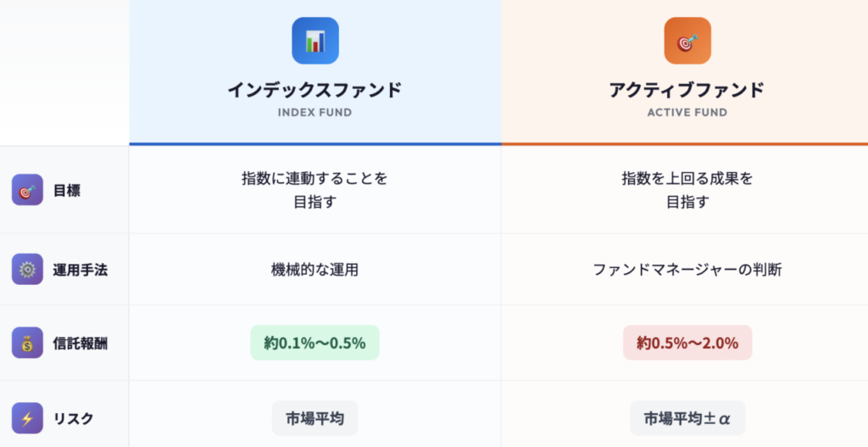
Task: Click the 機械的な運用 cell text
Action: tap(314, 270)
